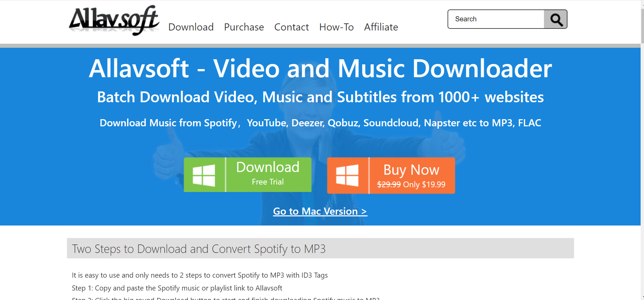Click 'Batch Download Video, Music and Subtitles' subtitle

[320, 97]
